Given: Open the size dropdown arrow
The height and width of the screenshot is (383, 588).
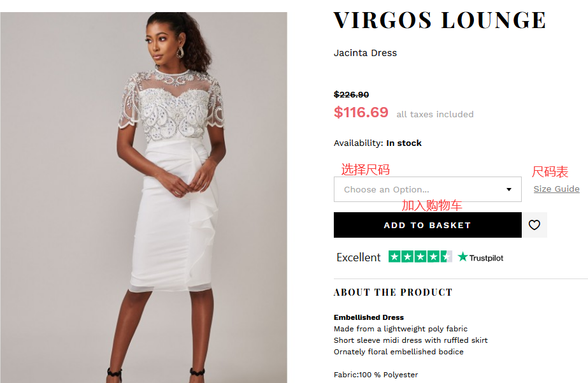Looking at the screenshot, I should pos(509,189).
